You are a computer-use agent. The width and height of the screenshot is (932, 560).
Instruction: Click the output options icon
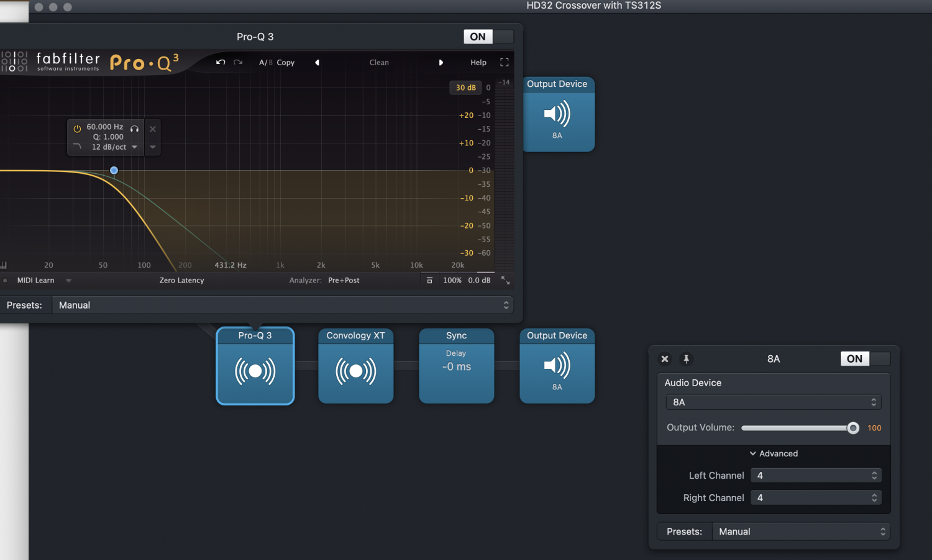[x=429, y=281]
